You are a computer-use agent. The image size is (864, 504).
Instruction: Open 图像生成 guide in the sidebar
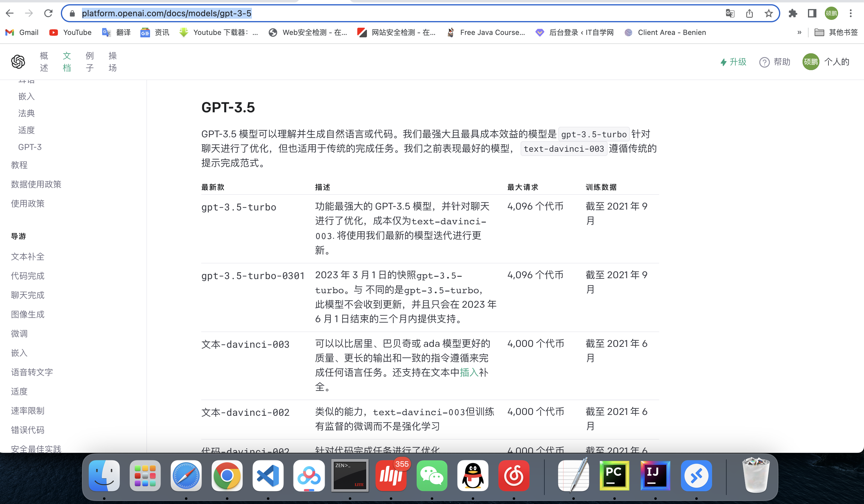coord(28,314)
